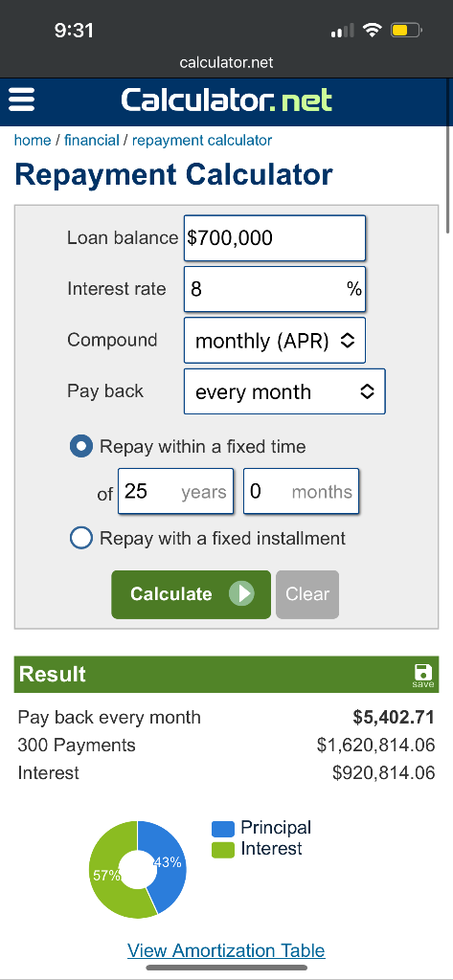
Task: Open the Compound monthly (APR) dropdown
Action: 275,341
